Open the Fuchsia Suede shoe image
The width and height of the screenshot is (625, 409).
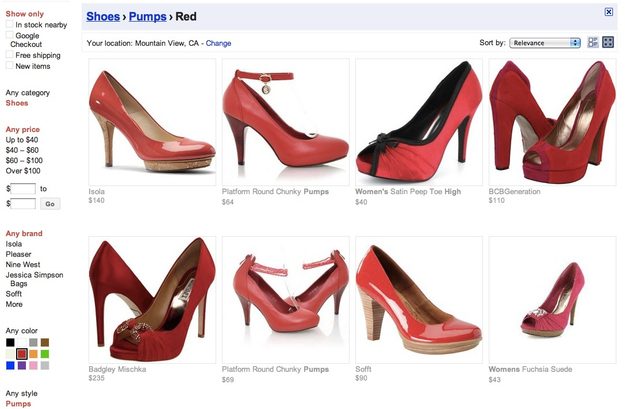point(552,299)
